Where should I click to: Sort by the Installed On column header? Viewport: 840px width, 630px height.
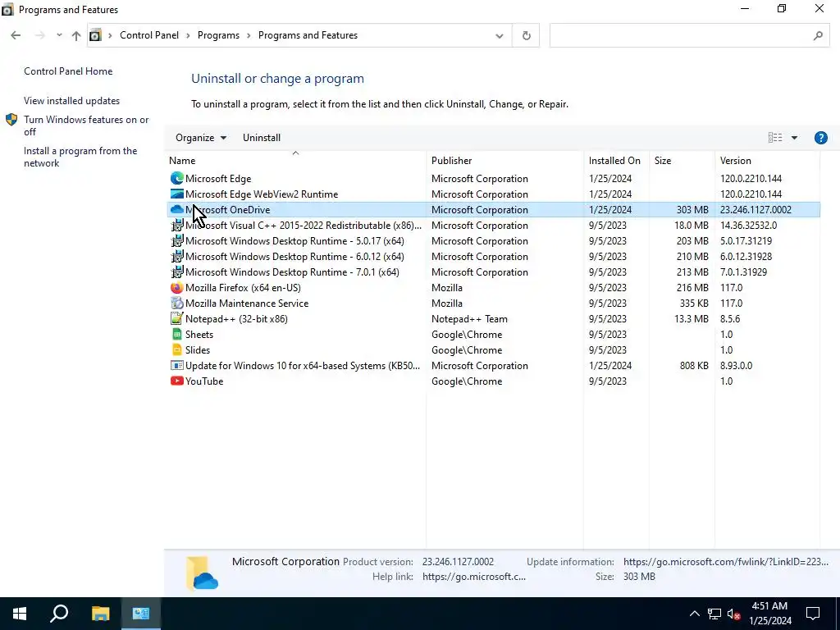[x=617, y=161]
